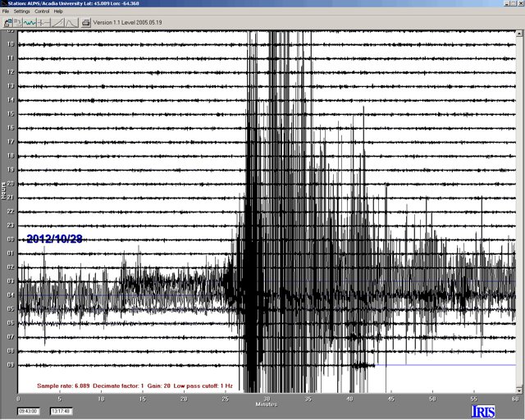Select the bell curve filter icon
The width and height of the screenshot is (525, 420).
[71, 22]
